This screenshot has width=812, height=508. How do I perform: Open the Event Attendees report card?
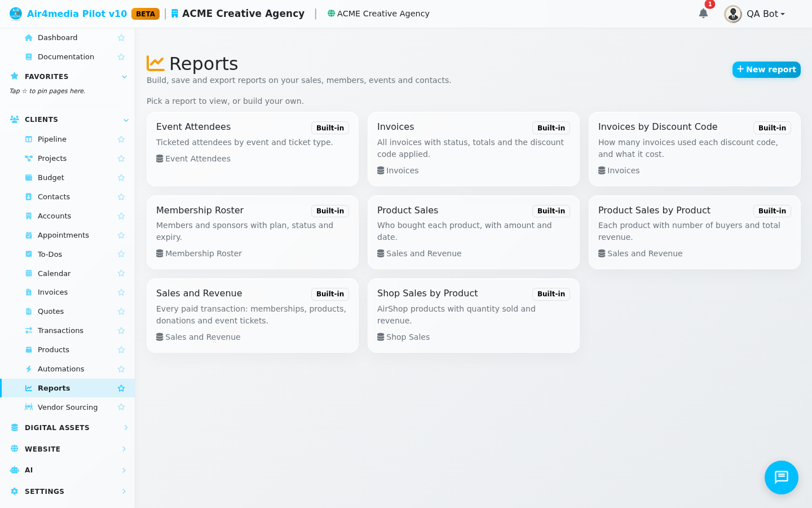(253, 149)
